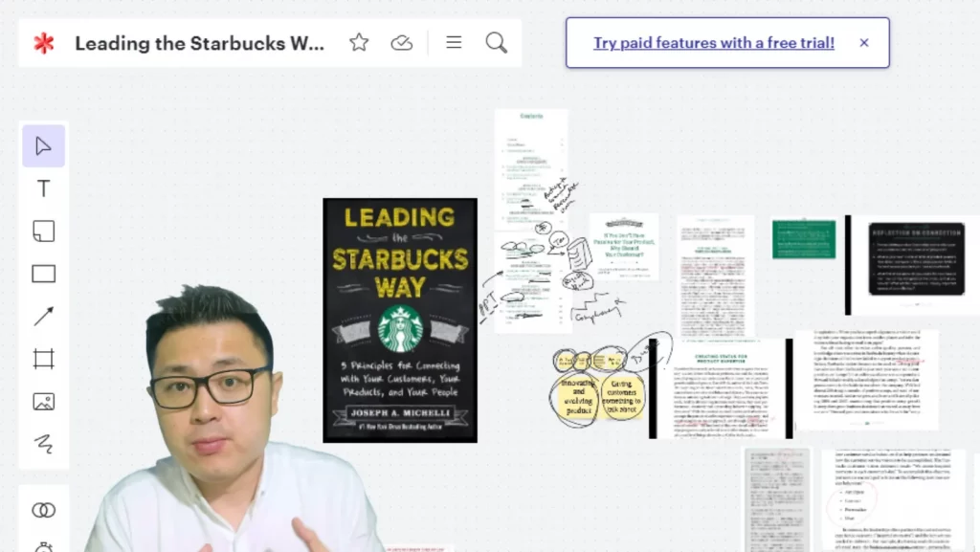Click the Leading the Starbucks Way book cover
The height and width of the screenshot is (552, 980).
click(x=400, y=320)
